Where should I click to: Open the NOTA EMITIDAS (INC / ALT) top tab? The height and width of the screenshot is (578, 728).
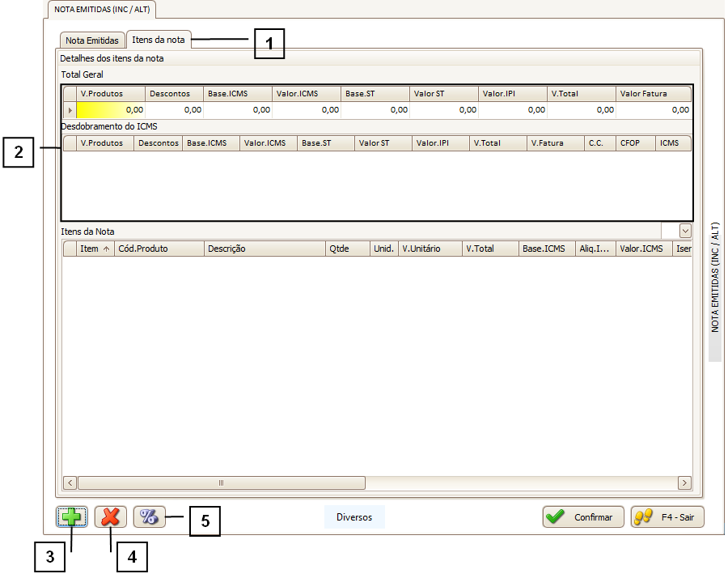click(101, 10)
